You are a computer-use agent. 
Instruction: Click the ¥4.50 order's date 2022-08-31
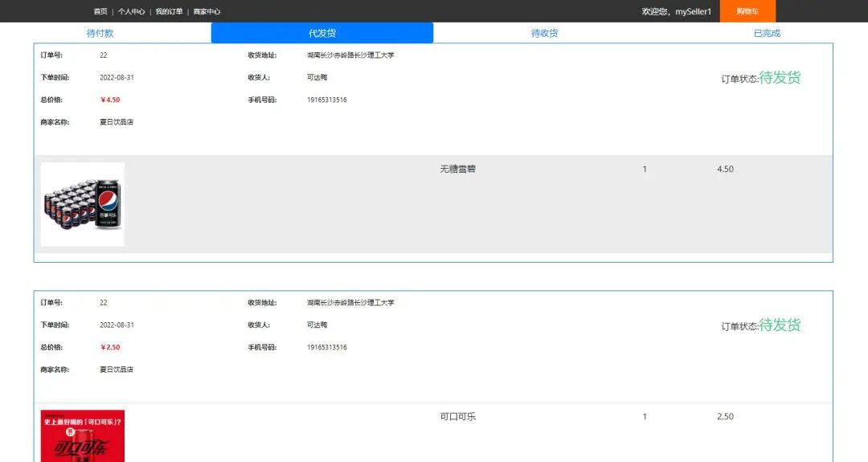click(x=117, y=77)
